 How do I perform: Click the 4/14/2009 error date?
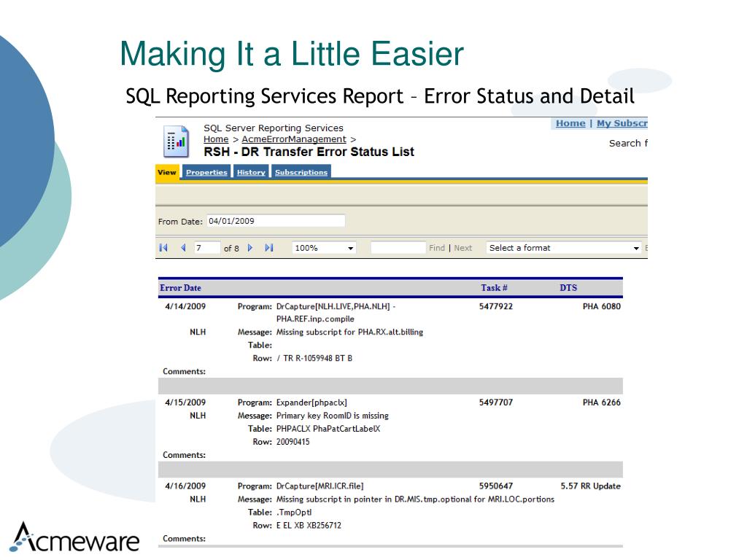[x=185, y=306]
